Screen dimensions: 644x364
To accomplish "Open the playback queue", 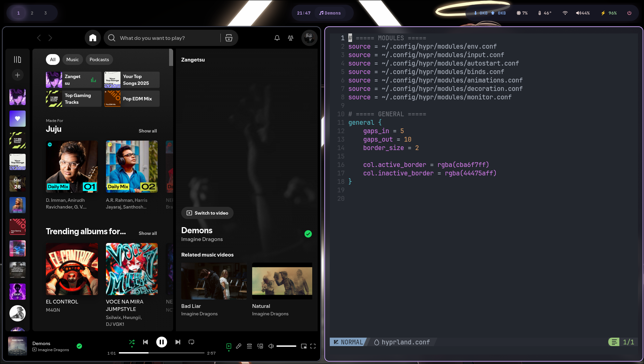I will (x=249, y=346).
